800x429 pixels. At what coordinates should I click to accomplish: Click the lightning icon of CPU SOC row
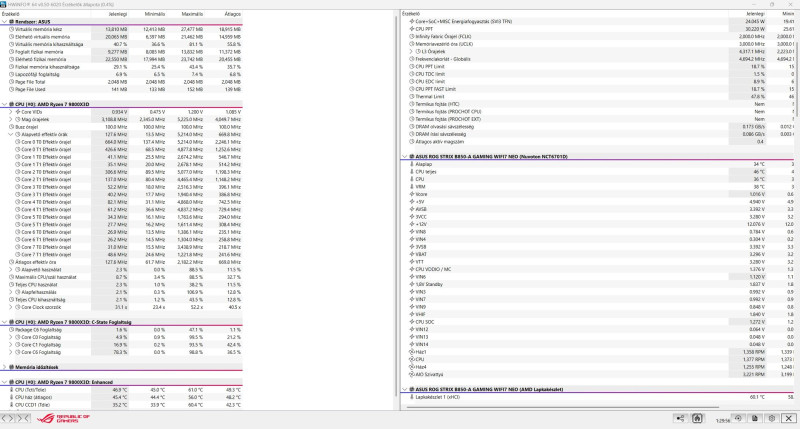pyautogui.click(x=412, y=322)
